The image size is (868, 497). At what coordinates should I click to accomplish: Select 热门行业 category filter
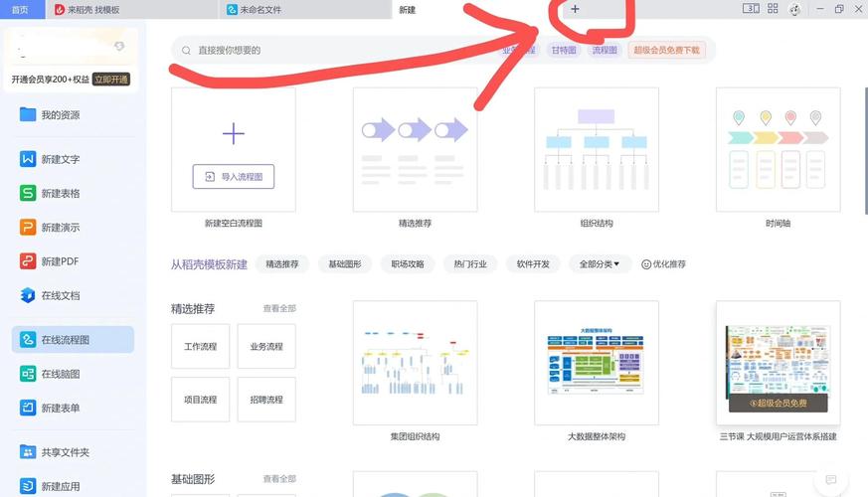[470, 264]
